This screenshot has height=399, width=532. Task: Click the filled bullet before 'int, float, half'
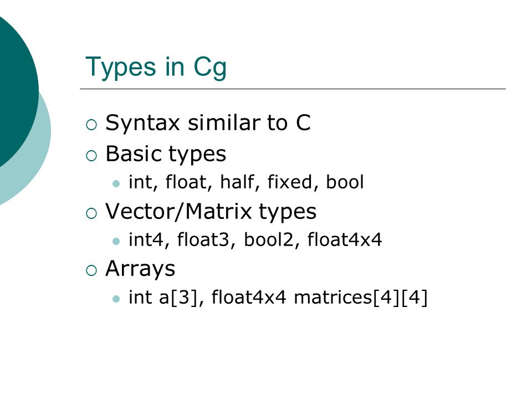pyautogui.click(x=116, y=184)
